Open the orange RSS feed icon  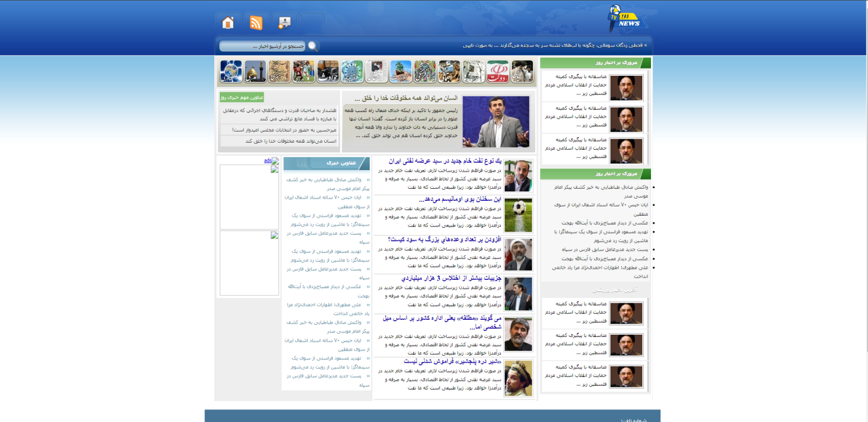pos(256,22)
